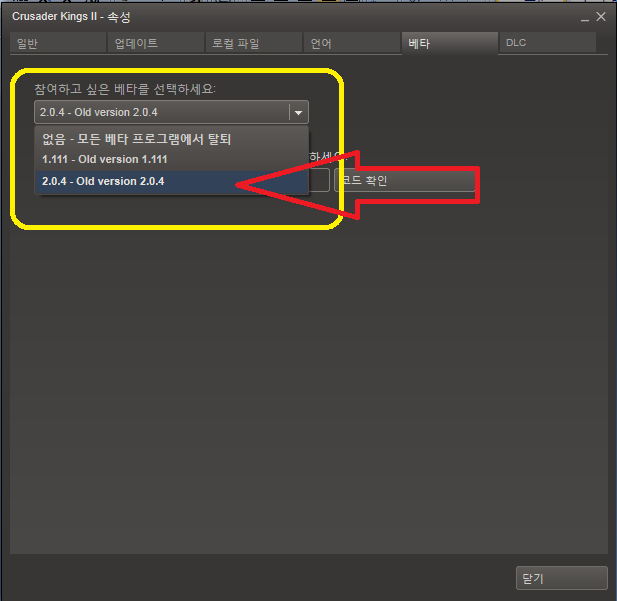Click the 참여하고 싶은 베타를 선택하세요 label
This screenshot has width=617, height=601.
[125, 89]
